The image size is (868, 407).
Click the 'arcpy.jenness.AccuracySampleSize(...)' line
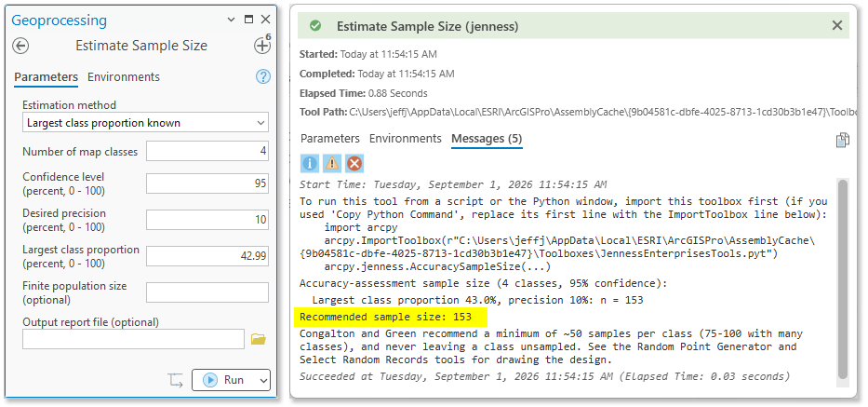436,266
